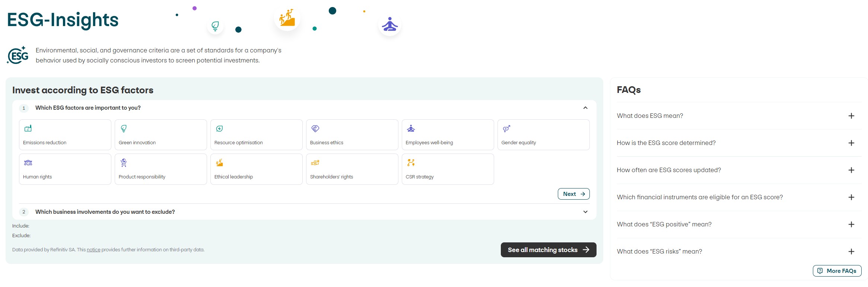Click the Employees well-being meditation icon

coord(411,129)
